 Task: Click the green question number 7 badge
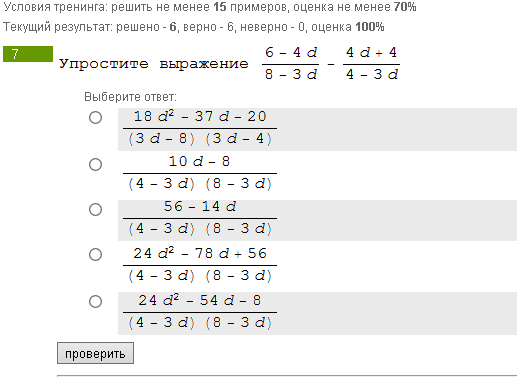[x=28, y=54]
